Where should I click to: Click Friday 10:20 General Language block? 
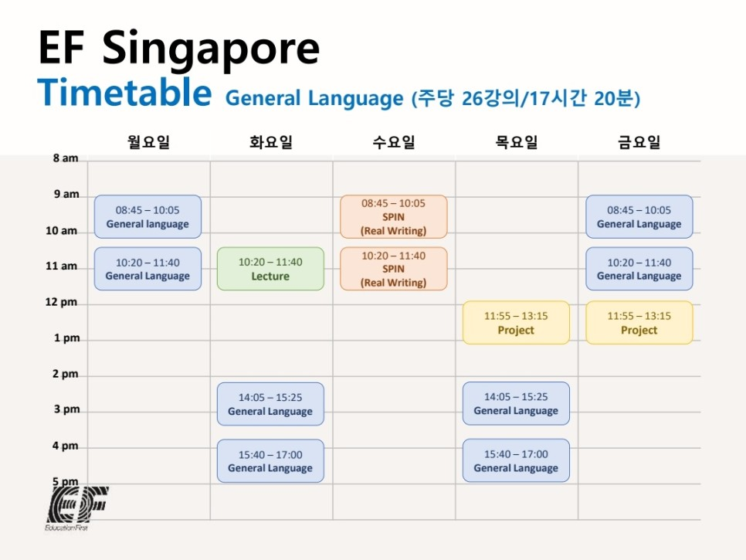point(639,269)
